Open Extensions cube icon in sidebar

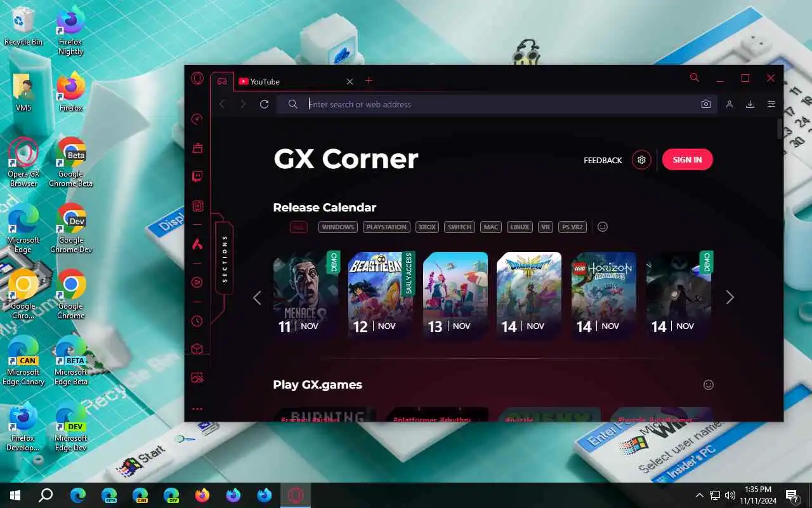(197, 349)
